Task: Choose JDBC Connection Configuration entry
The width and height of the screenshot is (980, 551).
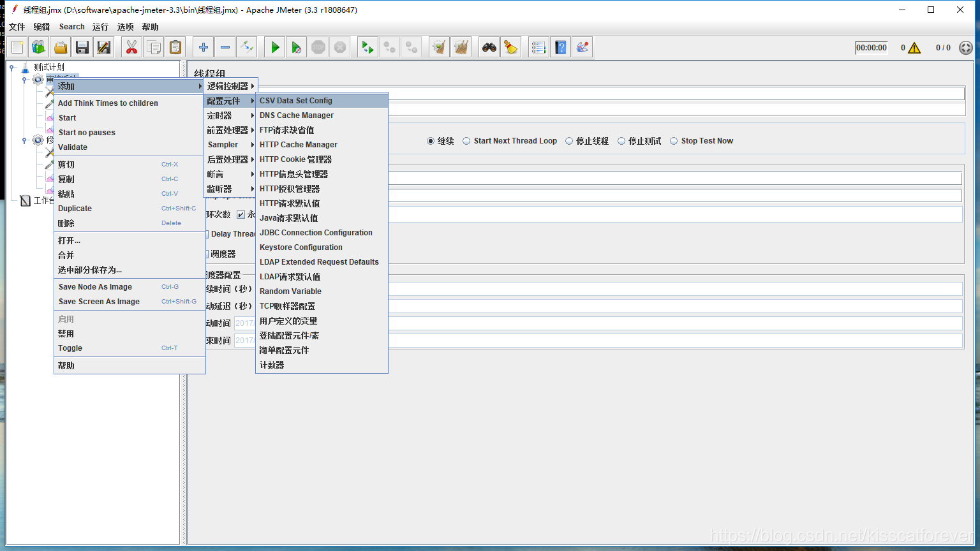Action: (x=322, y=233)
